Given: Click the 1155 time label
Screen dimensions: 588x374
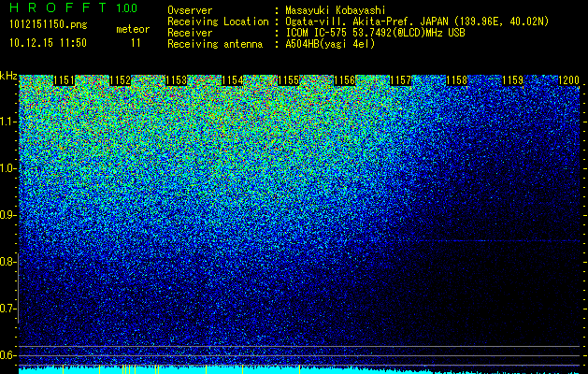Looking at the screenshot, I should coord(288,80).
